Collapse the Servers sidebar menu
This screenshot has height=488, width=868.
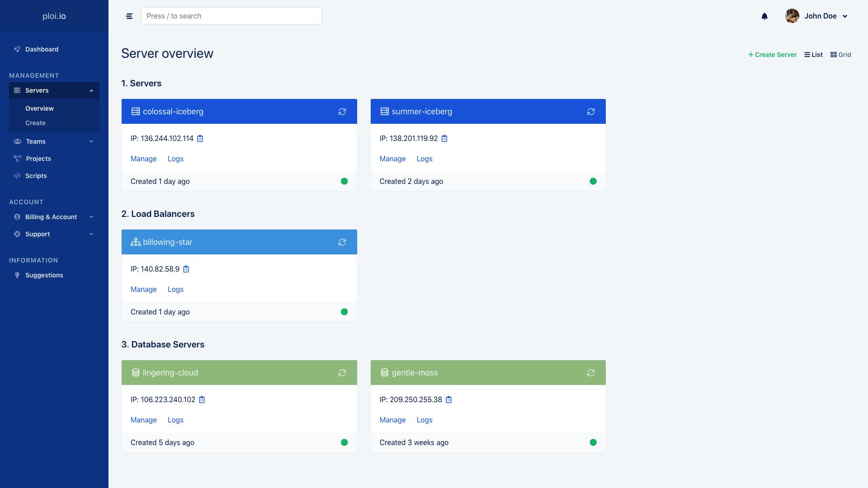point(54,90)
